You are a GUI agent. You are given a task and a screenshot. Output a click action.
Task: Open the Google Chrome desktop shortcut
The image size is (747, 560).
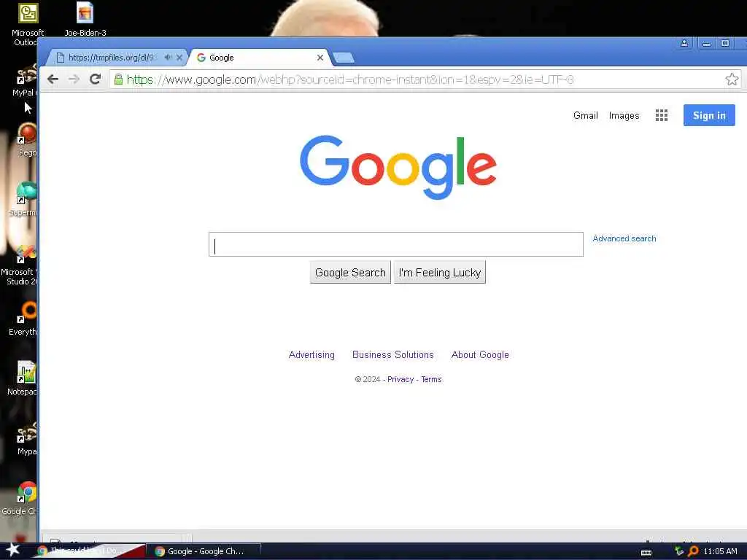(x=20, y=499)
